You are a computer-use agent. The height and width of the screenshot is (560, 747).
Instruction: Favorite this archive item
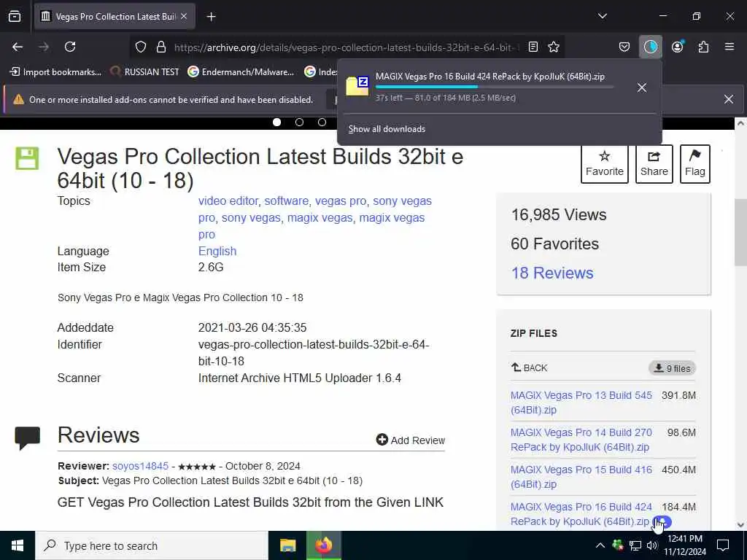[x=604, y=164]
